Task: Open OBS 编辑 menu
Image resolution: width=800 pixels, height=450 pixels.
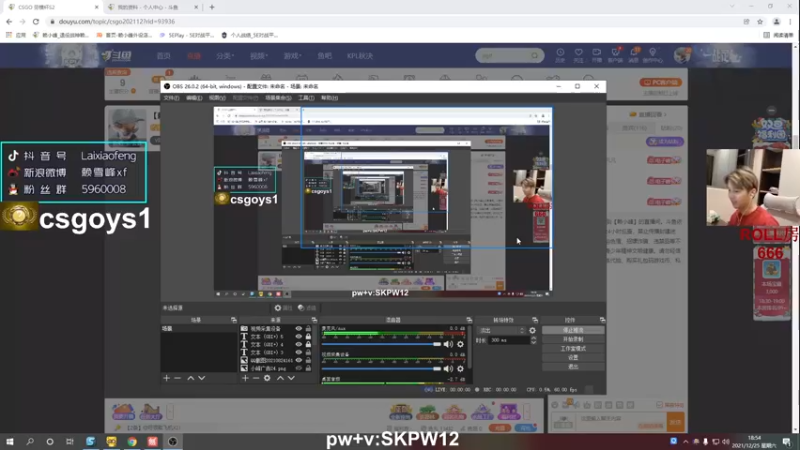Action: tap(194, 97)
